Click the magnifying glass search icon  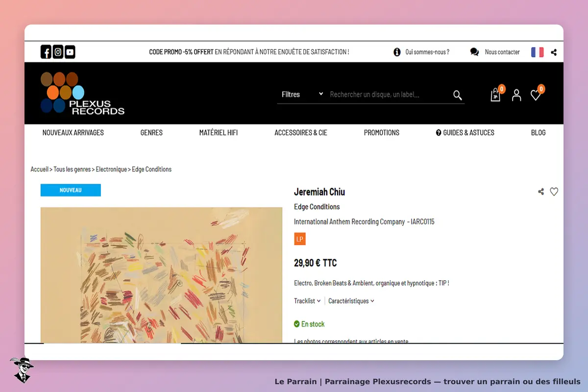pyautogui.click(x=458, y=95)
